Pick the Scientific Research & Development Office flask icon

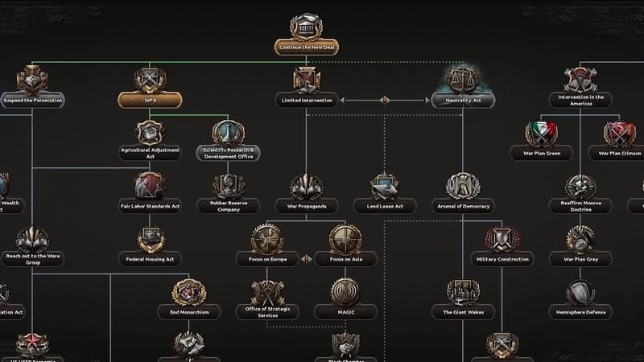(x=228, y=133)
